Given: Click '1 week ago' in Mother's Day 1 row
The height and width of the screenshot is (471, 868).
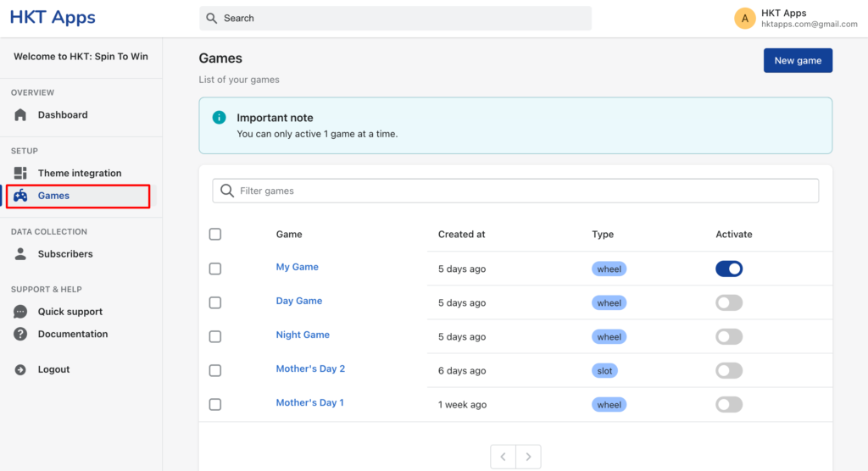Looking at the screenshot, I should 462,405.
